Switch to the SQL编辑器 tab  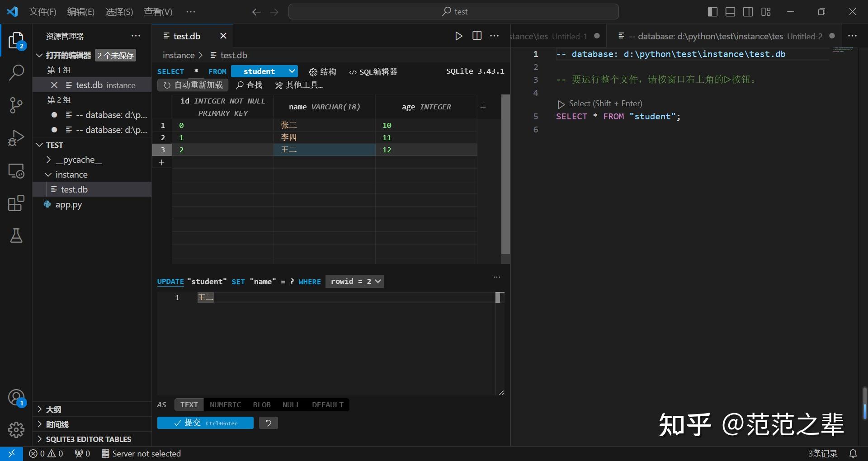click(x=373, y=71)
